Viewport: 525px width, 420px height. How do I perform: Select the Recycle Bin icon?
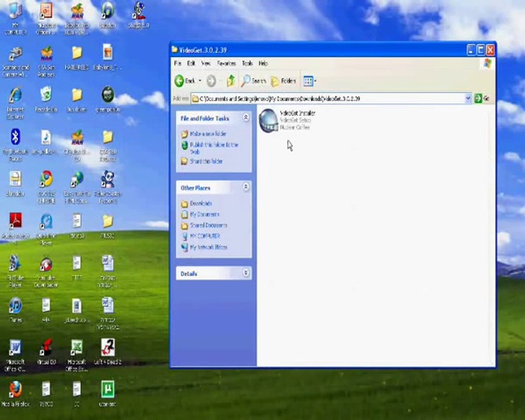(x=46, y=100)
